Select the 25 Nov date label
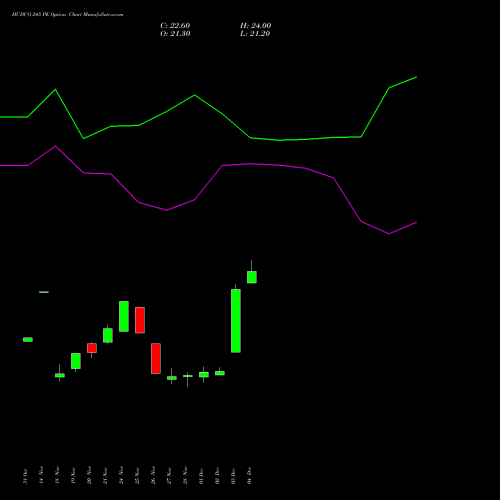The width and height of the screenshot is (500, 500). pos(137,475)
